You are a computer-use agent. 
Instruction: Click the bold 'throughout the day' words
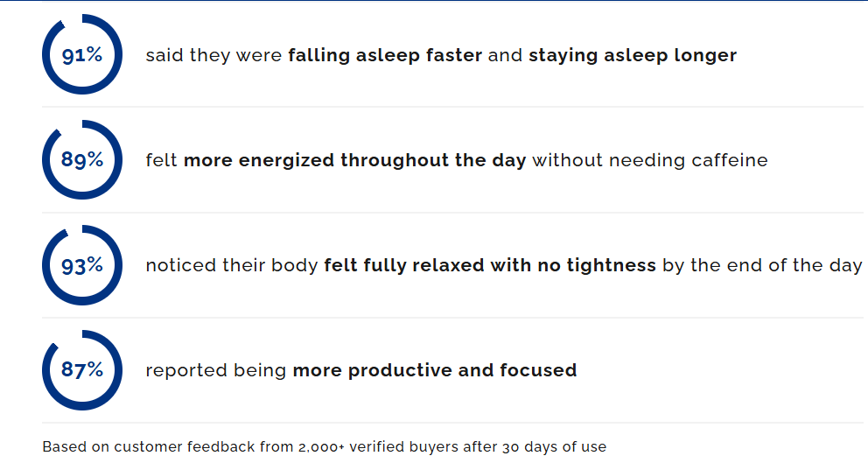pos(433,160)
